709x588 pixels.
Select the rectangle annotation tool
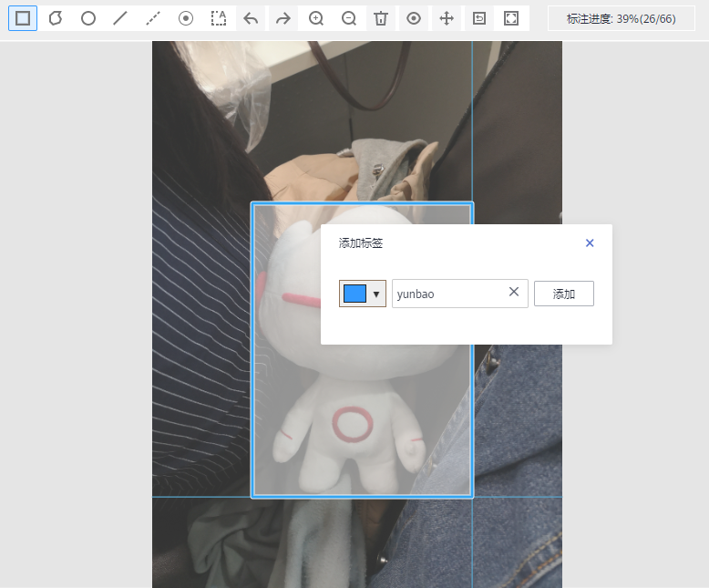[23, 18]
